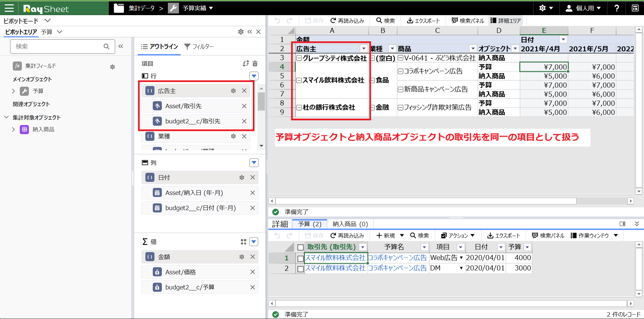Open the 列 section dropdown button

(254, 163)
